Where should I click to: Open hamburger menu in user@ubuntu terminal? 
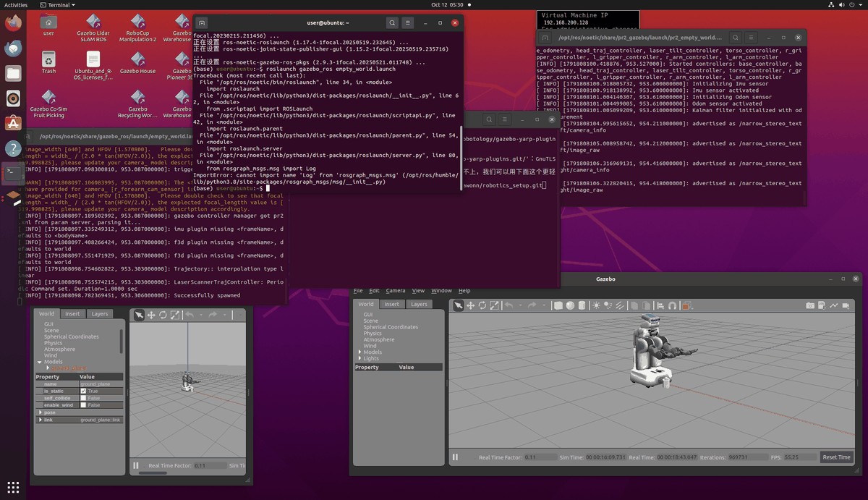click(409, 23)
